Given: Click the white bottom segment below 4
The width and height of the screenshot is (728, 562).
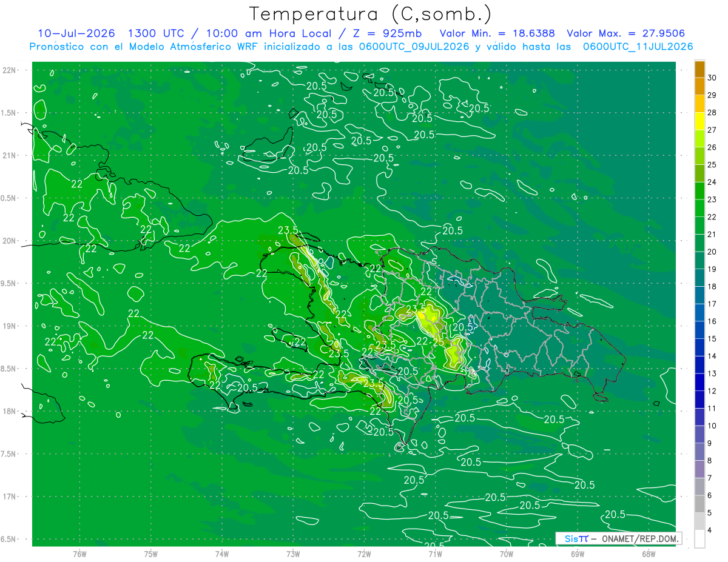Looking at the screenshot, I should click(x=699, y=539).
